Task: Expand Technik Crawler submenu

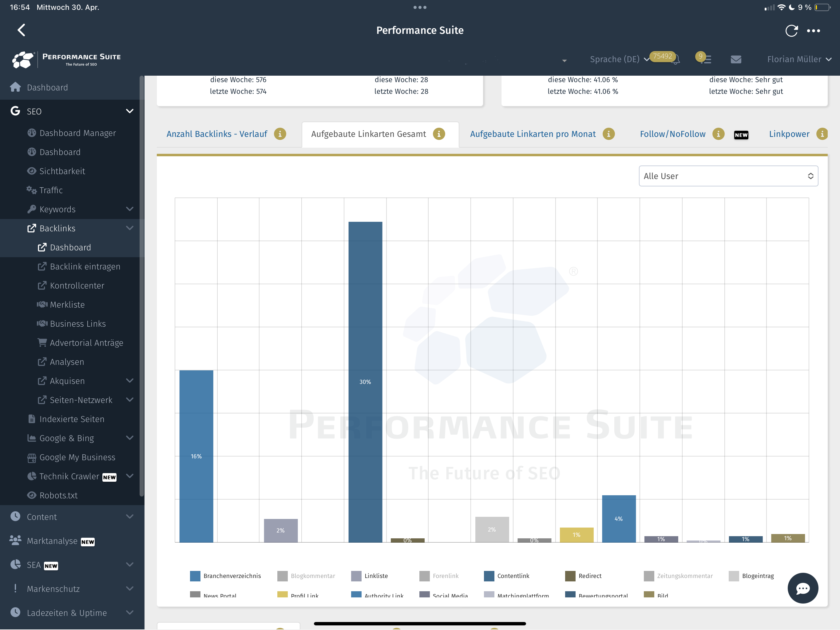Action: pyautogui.click(x=129, y=476)
